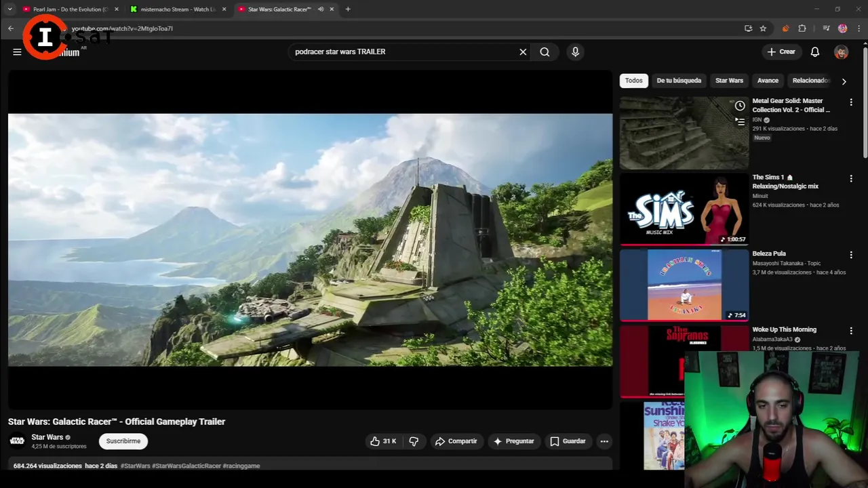868x488 pixels.
Task: Click video title Star Wars: Galactic Racer
Action: (x=117, y=422)
